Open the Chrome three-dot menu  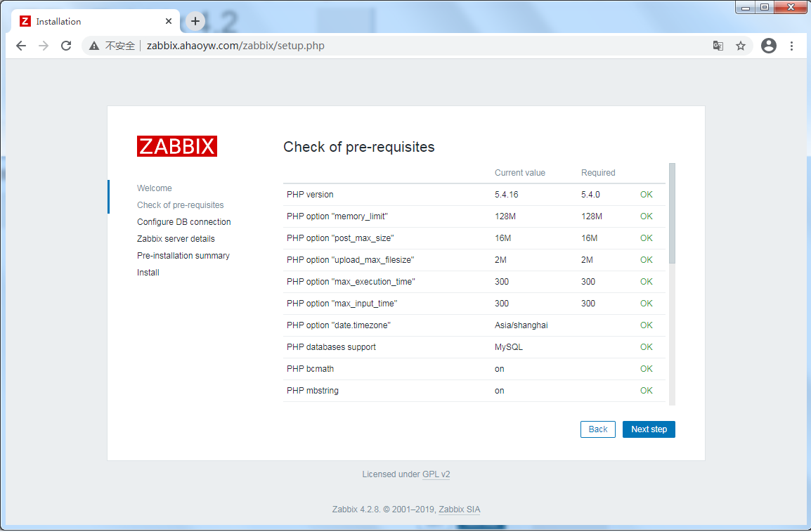(791, 46)
